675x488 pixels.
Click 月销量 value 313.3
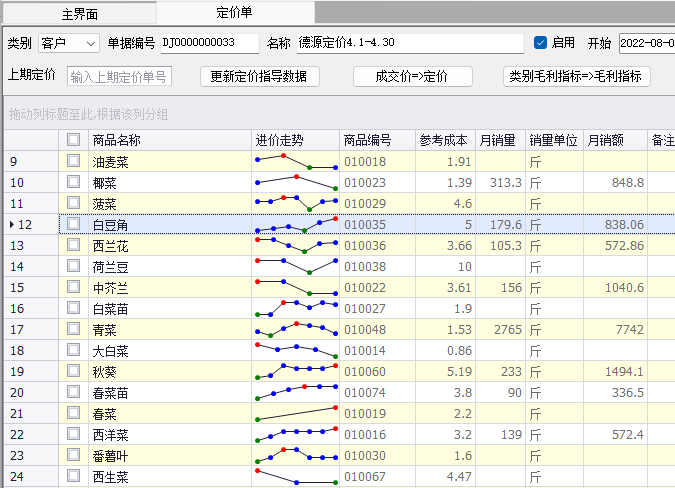505,183
